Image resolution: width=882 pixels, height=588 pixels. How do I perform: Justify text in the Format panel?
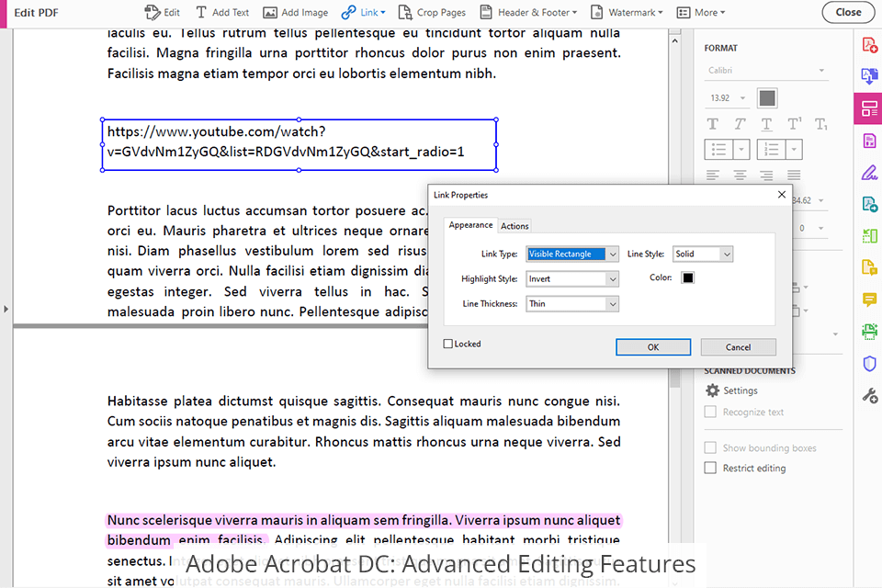794,175
